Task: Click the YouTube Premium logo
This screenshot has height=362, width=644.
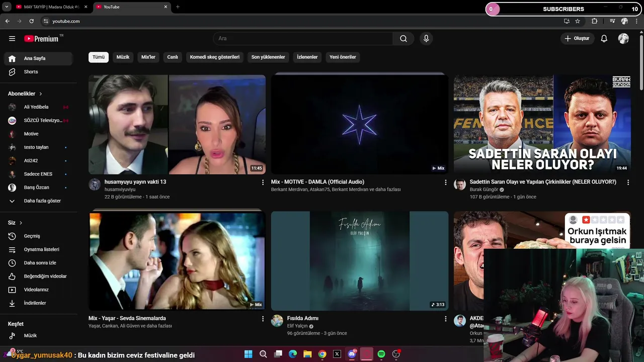Action: (x=41, y=39)
